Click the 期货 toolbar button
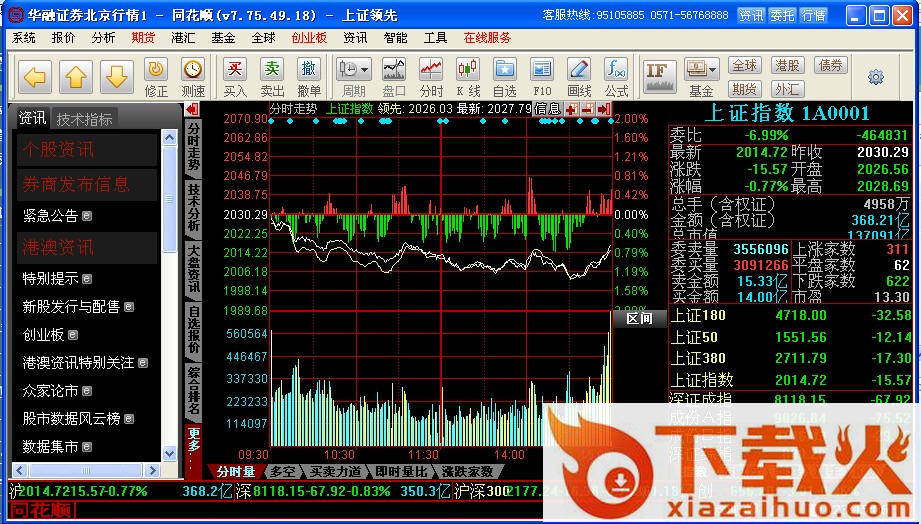Viewport: 921px width, 524px height. (744, 89)
